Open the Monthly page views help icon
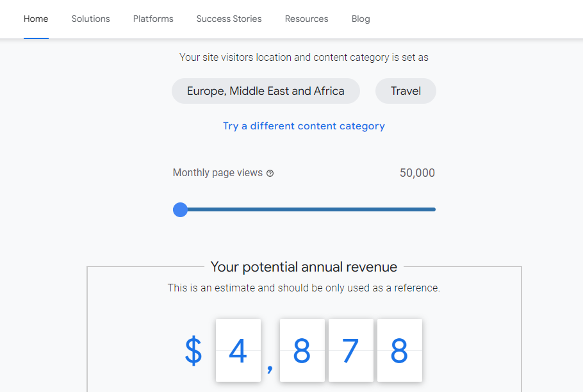Image resolution: width=583 pixels, height=392 pixels. [x=270, y=173]
